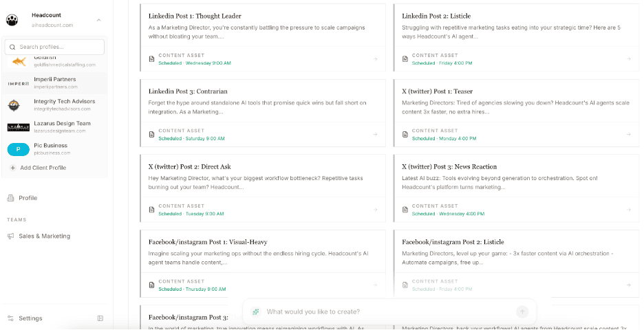Open X (twitter) Post 2: Direct Ask card
This screenshot has height=330, width=644.
(263, 188)
